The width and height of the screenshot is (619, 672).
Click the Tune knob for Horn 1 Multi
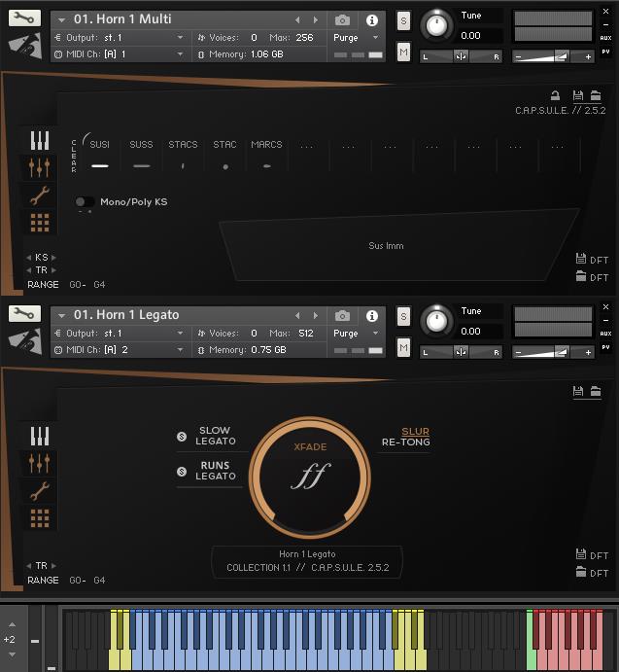click(x=437, y=23)
